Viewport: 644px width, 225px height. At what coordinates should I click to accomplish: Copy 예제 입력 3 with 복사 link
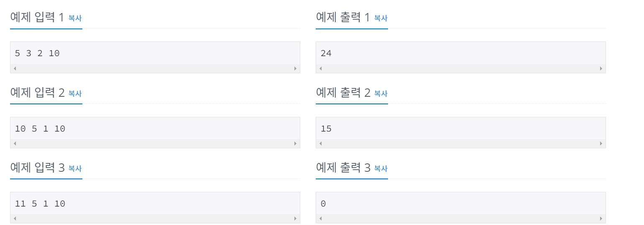(75, 169)
